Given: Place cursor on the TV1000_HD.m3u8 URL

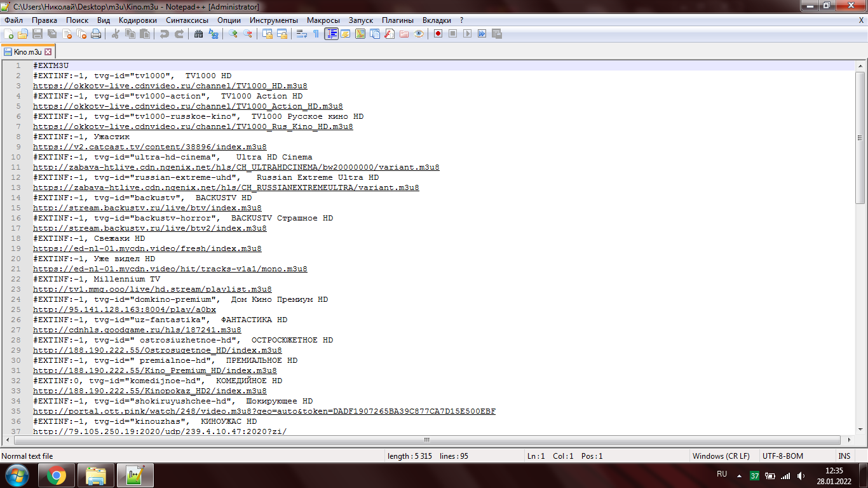Looking at the screenshot, I should [170, 86].
